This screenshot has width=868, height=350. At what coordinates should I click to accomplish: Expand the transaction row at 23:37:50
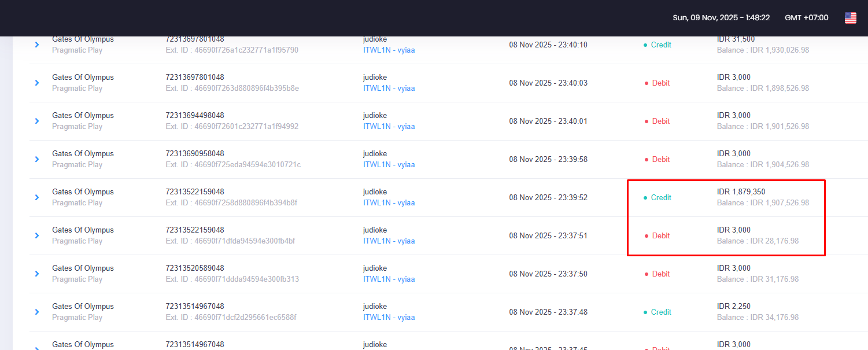tap(37, 274)
